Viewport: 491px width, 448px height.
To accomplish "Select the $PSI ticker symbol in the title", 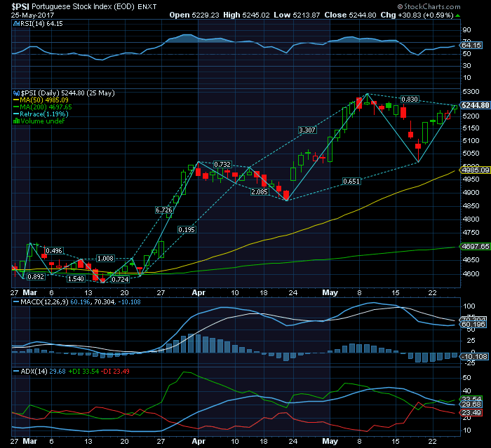I will (20, 6).
